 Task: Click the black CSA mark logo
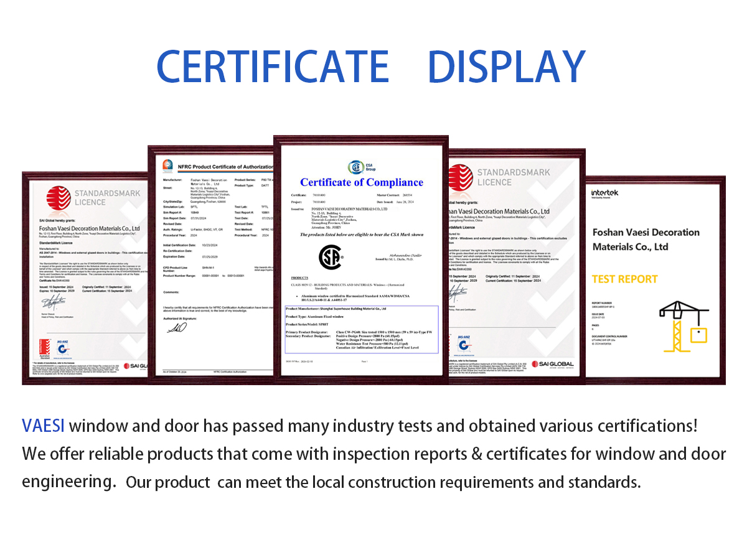point(331,257)
